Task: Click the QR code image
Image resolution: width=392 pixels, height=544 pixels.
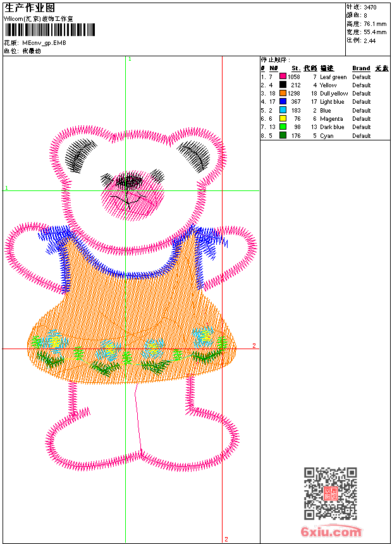Action: coord(330,493)
